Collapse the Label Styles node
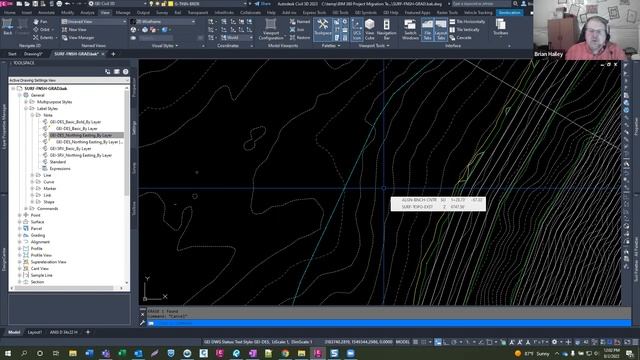The width and height of the screenshot is (640, 360). click(26, 109)
